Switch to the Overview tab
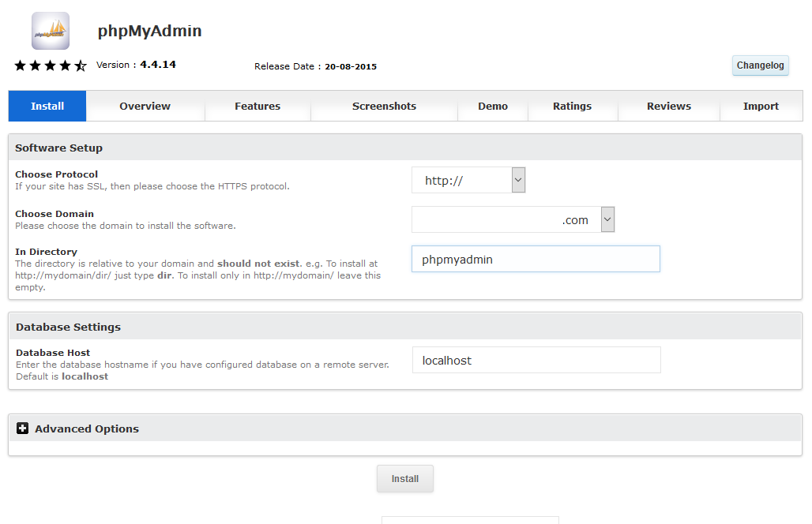The image size is (812, 524). coord(145,106)
